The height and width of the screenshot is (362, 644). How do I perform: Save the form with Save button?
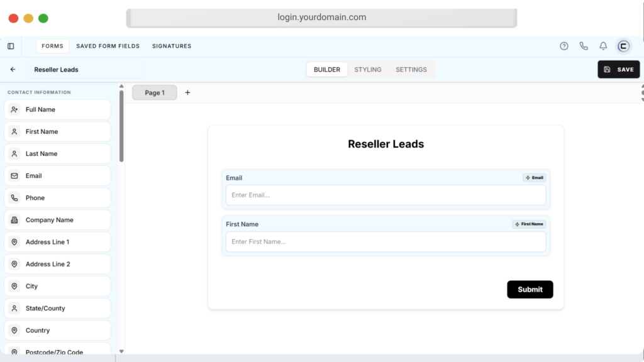(618, 70)
